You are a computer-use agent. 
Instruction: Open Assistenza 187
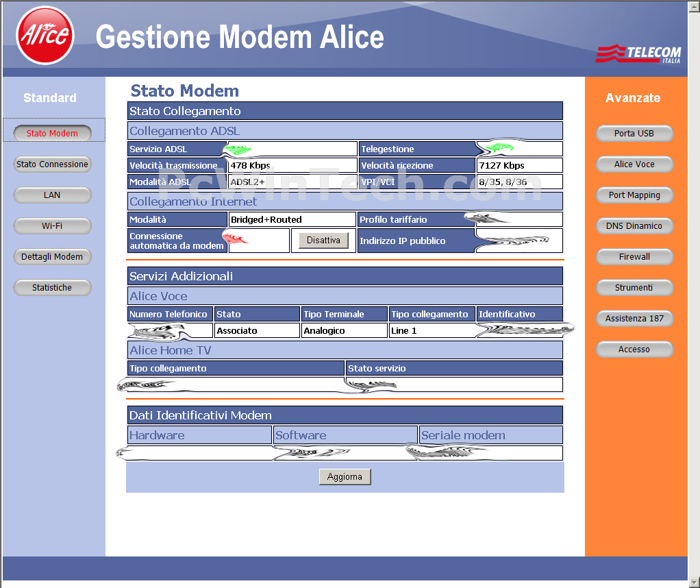pyautogui.click(x=634, y=318)
